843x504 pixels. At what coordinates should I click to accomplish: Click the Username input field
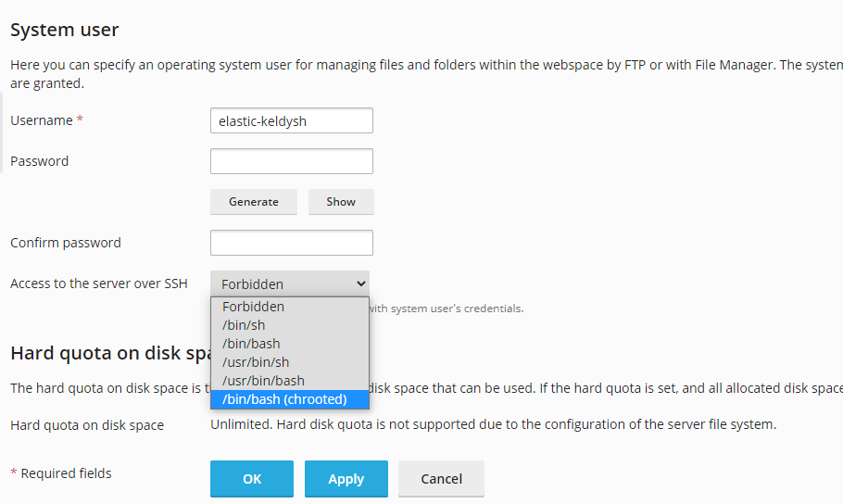tap(292, 120)
